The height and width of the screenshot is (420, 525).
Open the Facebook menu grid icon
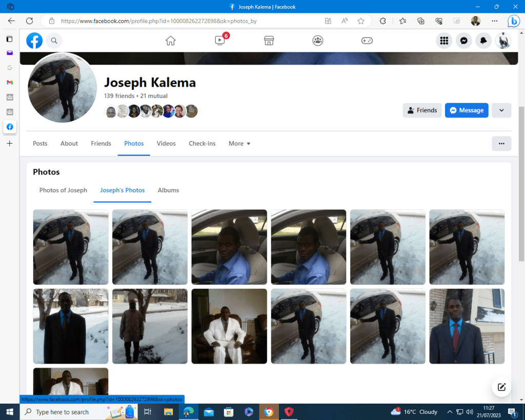444,41
